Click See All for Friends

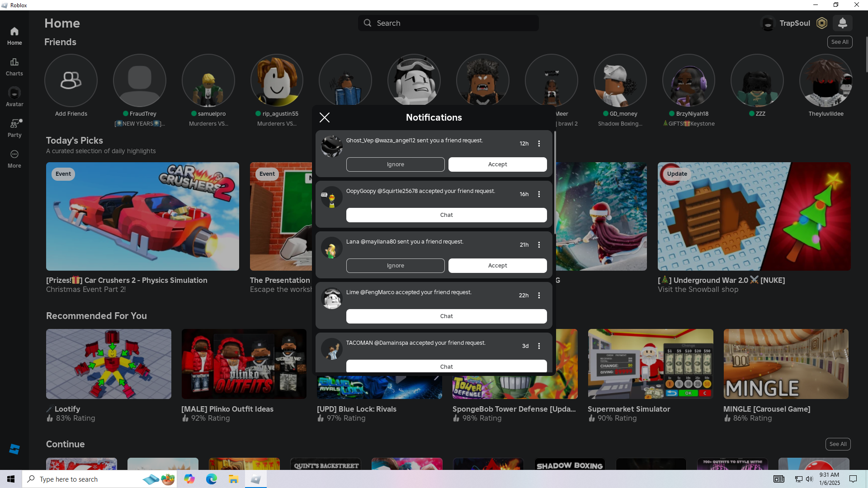[x=840, y=42]
